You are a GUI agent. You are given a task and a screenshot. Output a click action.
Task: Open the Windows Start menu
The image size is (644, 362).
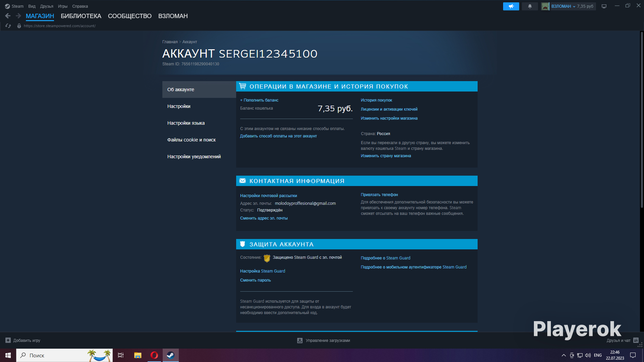pyautogui.click(x=8, y=355)
